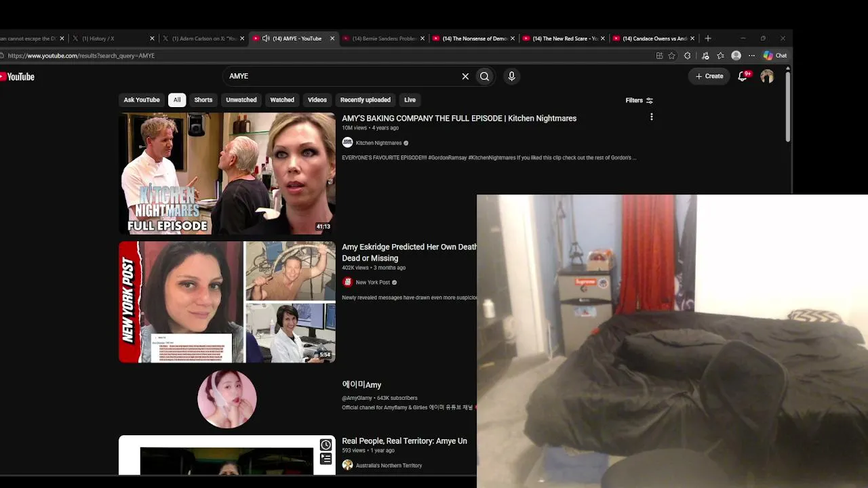Click the Create button
Screen dimensions: 868x488
(709, 76)
